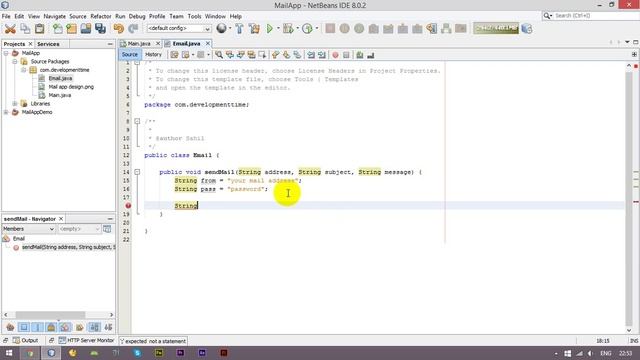Click the Paste clipboard toolbar icon
Screen dimensions: 640x360
40,29
